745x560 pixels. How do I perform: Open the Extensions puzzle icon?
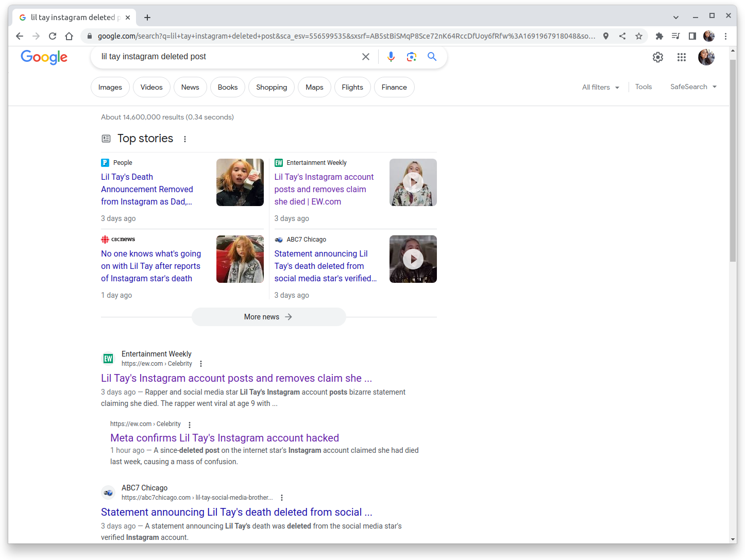[659, 36]
